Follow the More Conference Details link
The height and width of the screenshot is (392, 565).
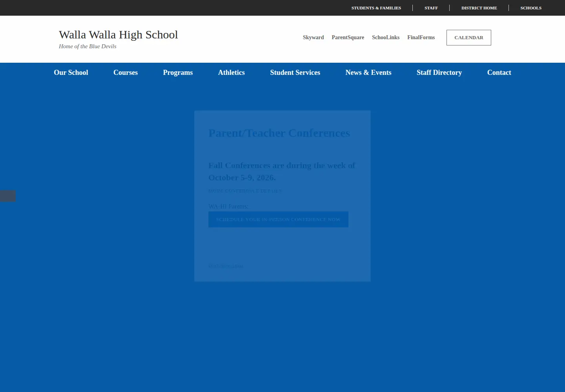coord(245,191)
